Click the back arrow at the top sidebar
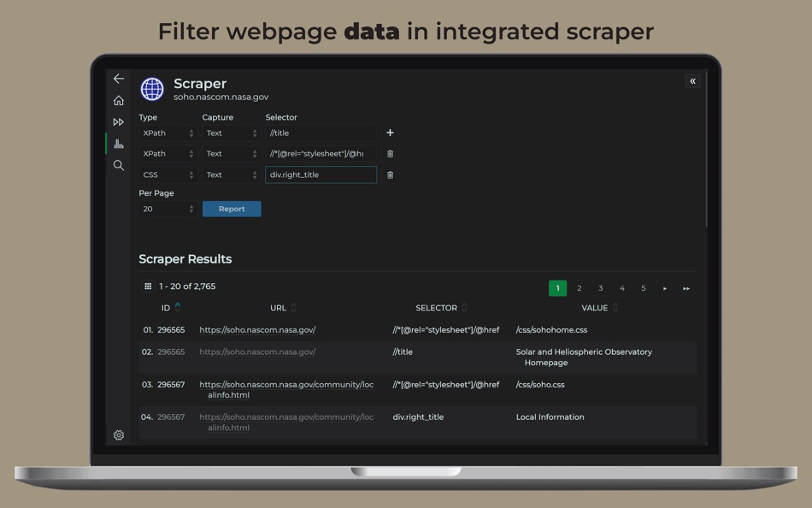The image size is (812, 508). [x=119, y=79]
